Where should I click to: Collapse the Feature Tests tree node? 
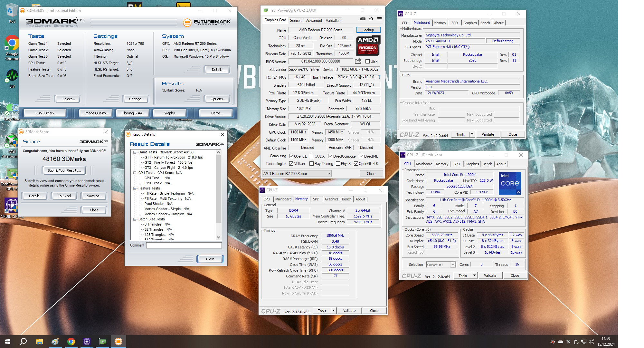[135, 188]
